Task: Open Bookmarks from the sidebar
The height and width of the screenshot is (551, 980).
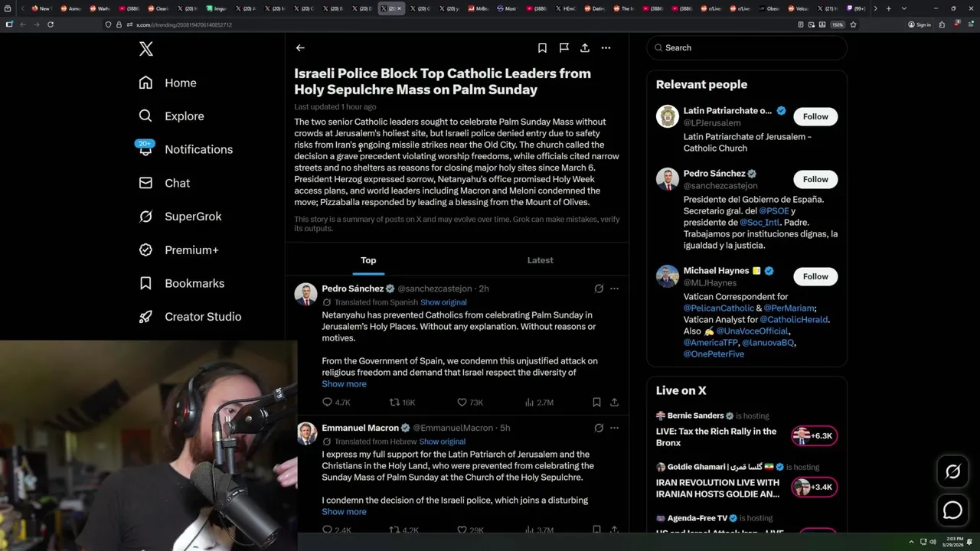Action: pos(181,283)
